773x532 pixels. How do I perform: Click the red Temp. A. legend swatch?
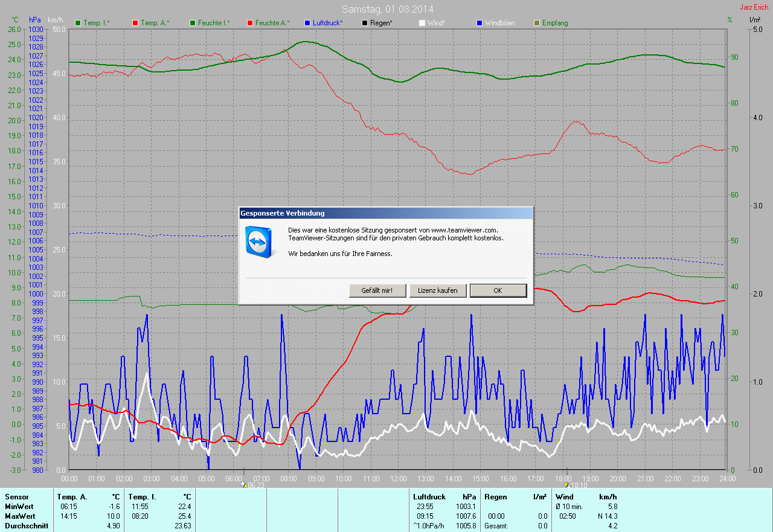click(135, 23)
